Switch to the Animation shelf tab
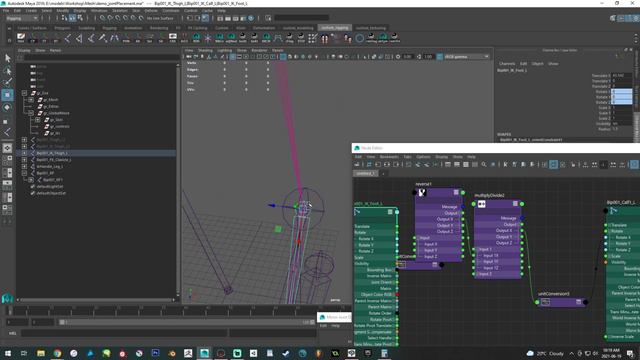 [x=133, y=28]
